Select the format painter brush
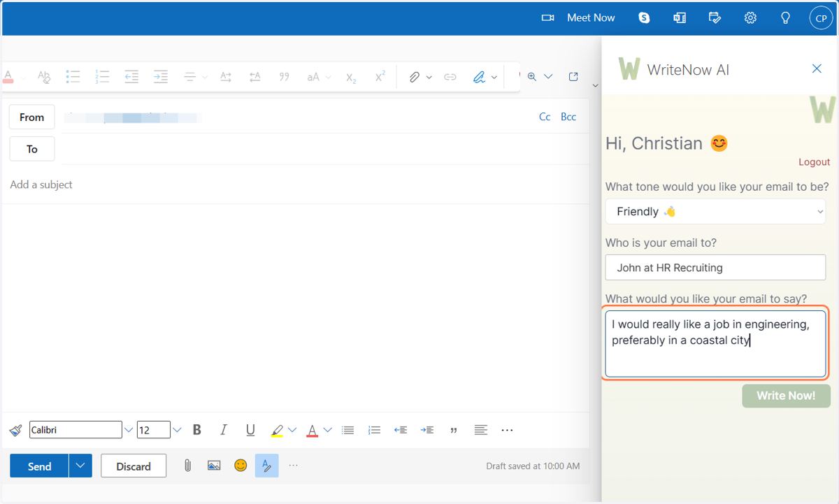839x504 pixels. click(15, 430)
